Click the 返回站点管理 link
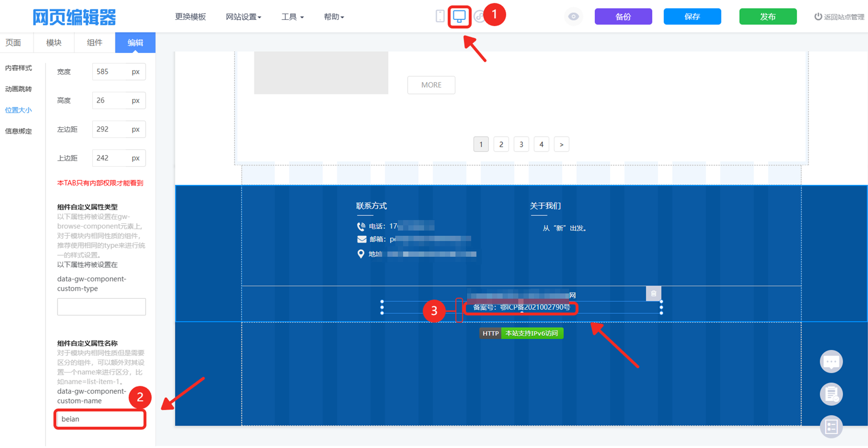 tap(844, 17)
